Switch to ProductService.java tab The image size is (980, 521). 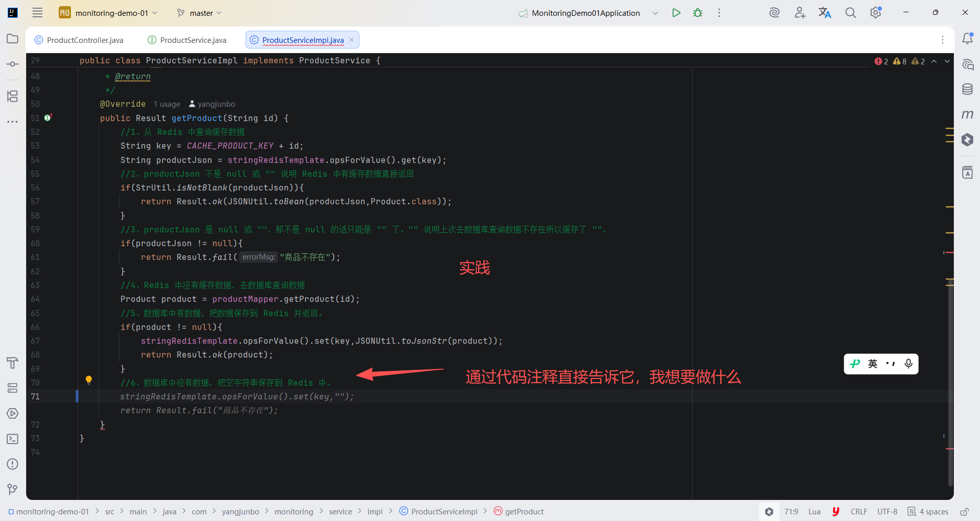click(187, 40)
